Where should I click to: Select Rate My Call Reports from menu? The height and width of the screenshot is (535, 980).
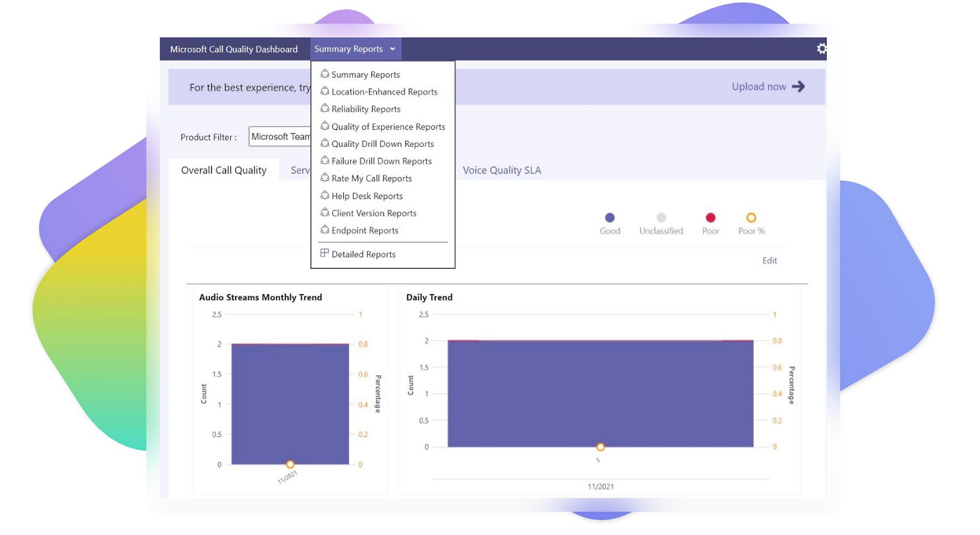coord(371,178)
